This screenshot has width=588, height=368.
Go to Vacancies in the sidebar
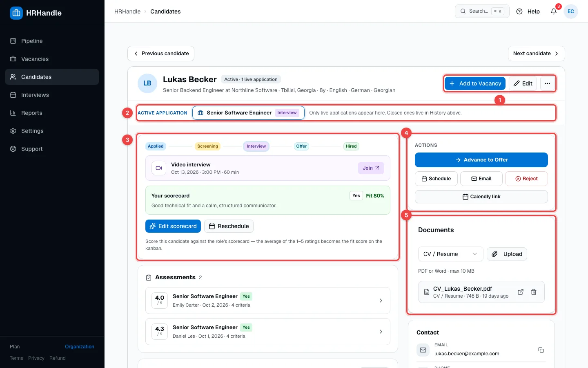coord(52,59)
